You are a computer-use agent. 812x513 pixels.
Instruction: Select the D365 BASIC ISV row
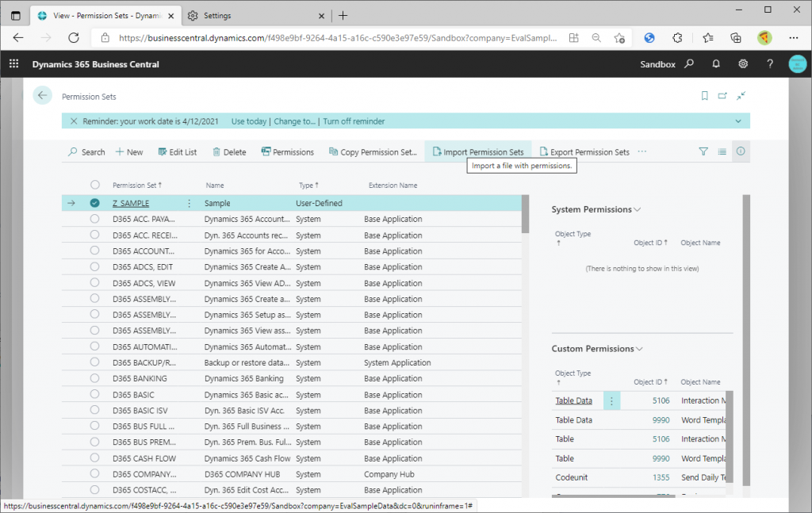coord(94,410)
